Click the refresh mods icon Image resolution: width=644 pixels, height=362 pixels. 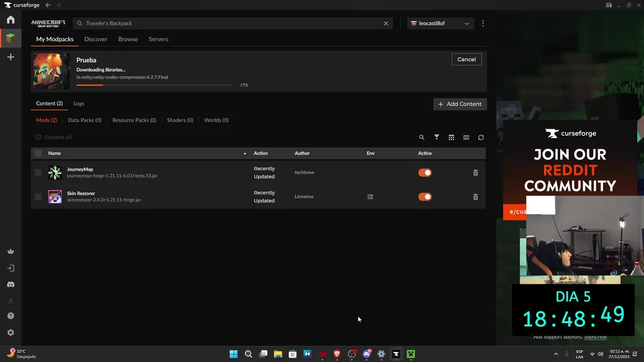(x=481, y=137)
